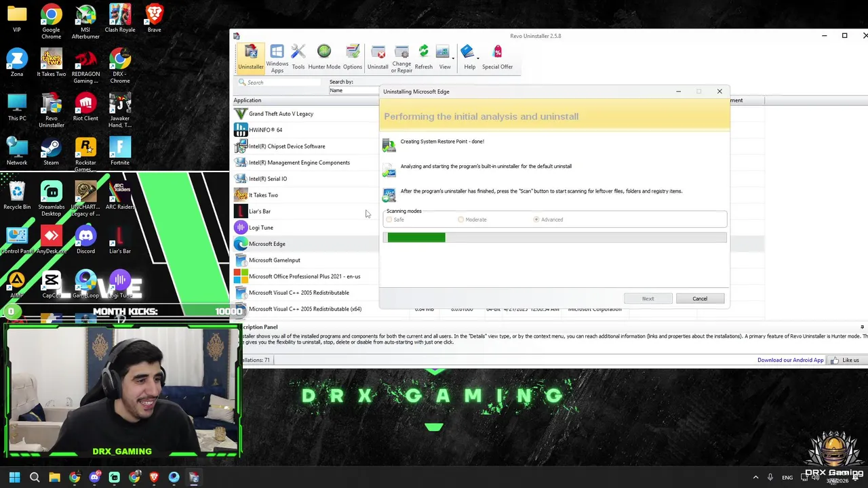Select the AnyDesk.exe desktop icon
Viewport: 868px width, 488px height.
click(x=51, y=240)
